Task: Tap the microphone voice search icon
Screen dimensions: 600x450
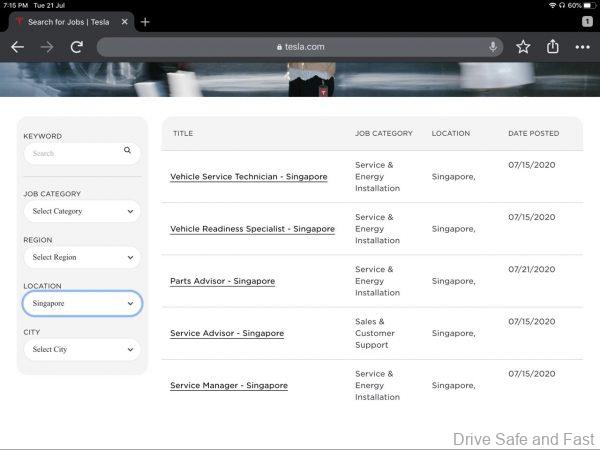Action: pyautogui.click(x=493, y=47)
